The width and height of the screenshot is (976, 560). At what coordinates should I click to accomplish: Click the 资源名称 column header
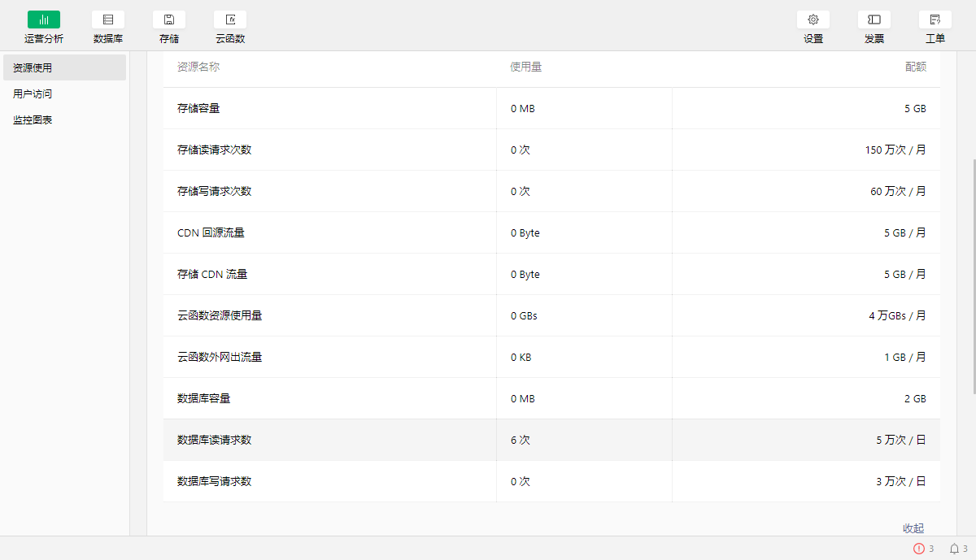198,67
